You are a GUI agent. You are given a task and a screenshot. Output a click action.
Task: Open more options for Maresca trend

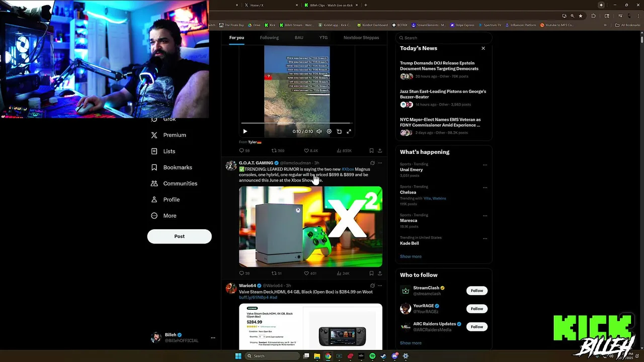coord(485,216)
